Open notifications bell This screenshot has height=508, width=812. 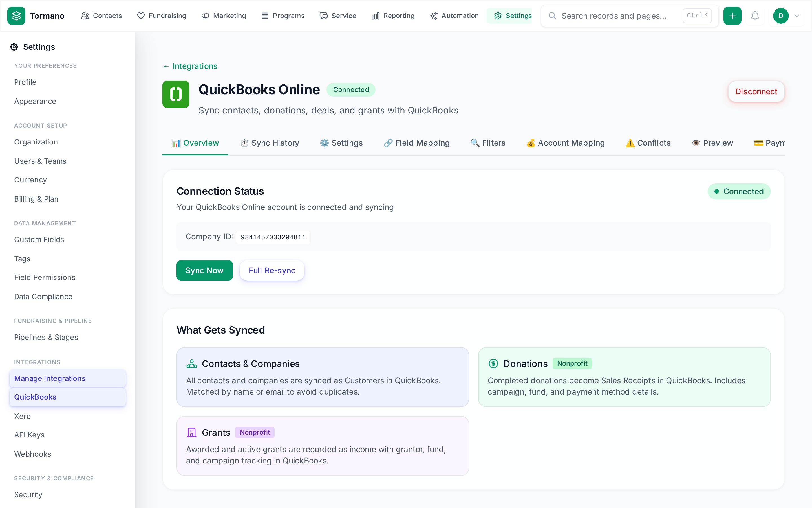point(755,16)
